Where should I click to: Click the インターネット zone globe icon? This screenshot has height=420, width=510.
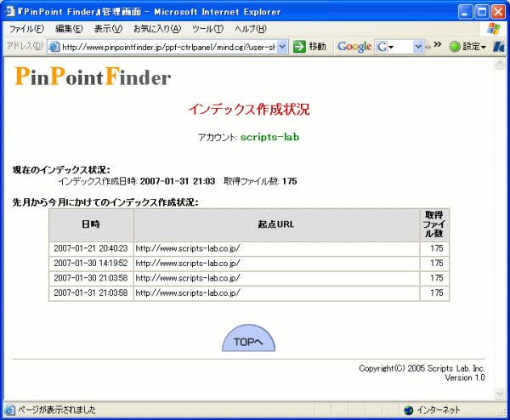409,411
